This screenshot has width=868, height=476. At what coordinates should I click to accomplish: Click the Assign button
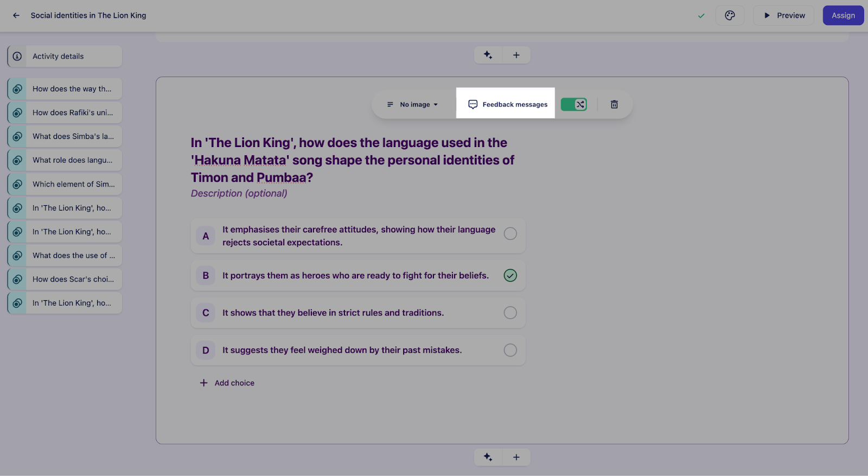pyautogui.click(x=843, y=15)
